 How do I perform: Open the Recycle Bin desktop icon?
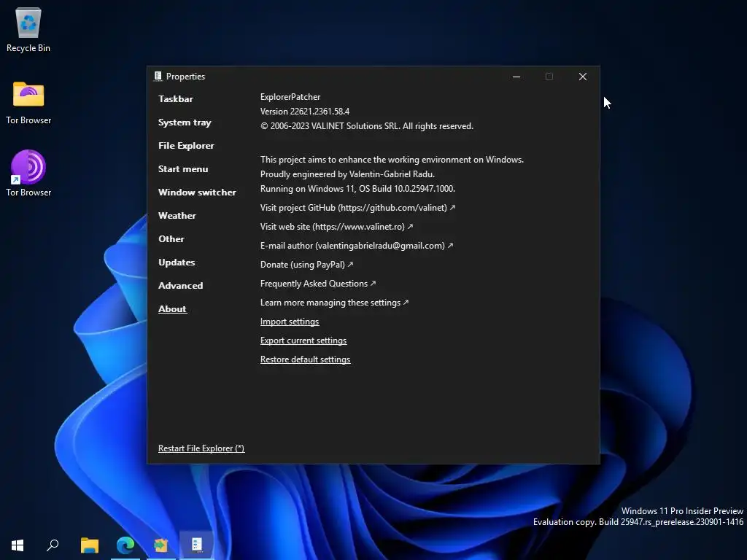[28, 29]
